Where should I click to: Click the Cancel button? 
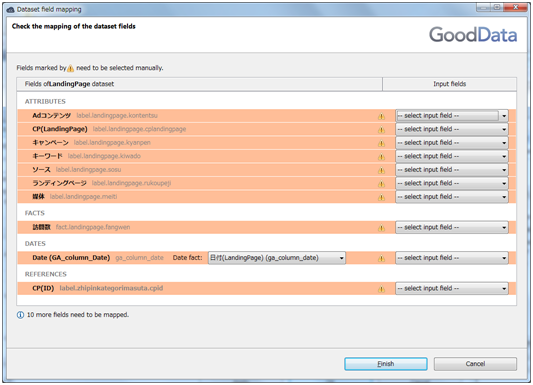475,364
